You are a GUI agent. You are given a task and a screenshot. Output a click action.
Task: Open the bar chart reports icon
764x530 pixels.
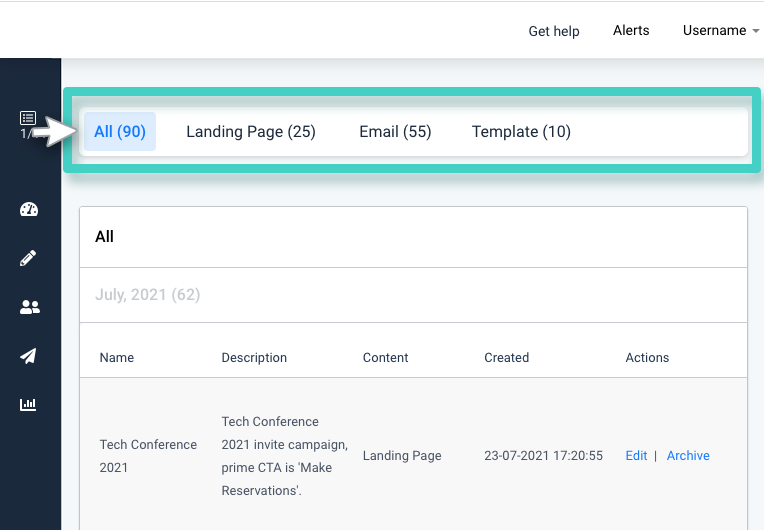pyautogui.click(x=28, y=404)
